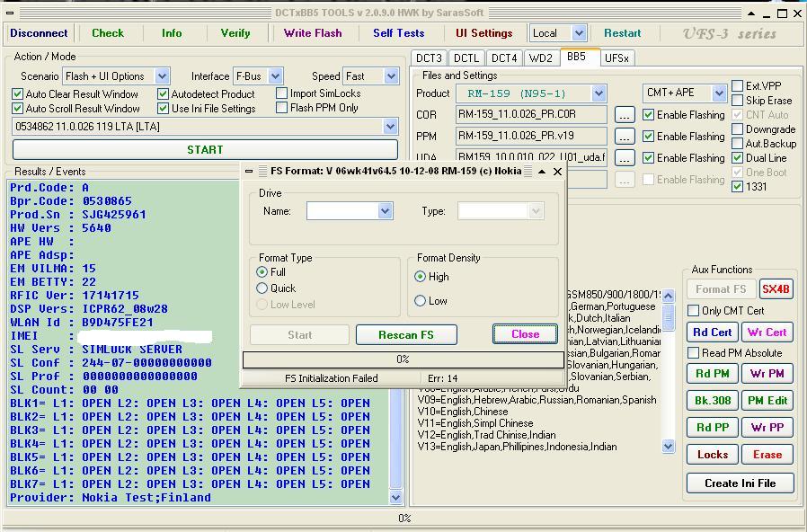Viewport: 807px width, 532px height.
Task: Browse for the UDA file
Action: (x=625, y=158)
